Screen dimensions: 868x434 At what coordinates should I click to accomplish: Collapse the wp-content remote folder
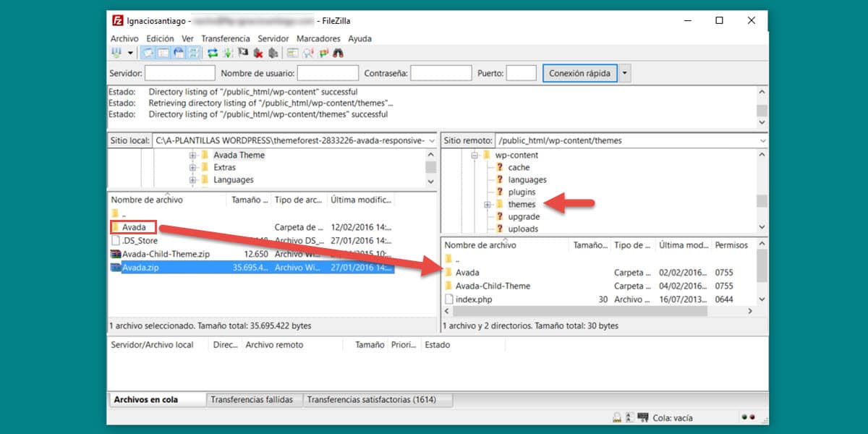pos(475,156)
